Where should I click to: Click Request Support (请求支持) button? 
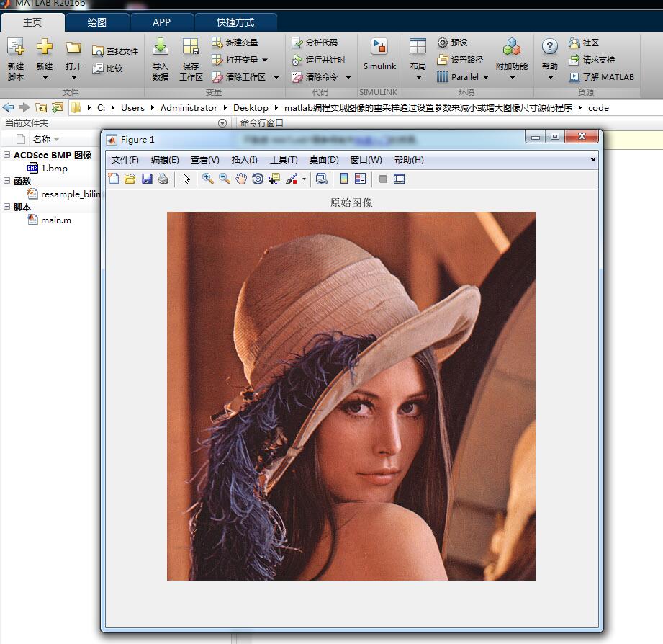[592, 60]
